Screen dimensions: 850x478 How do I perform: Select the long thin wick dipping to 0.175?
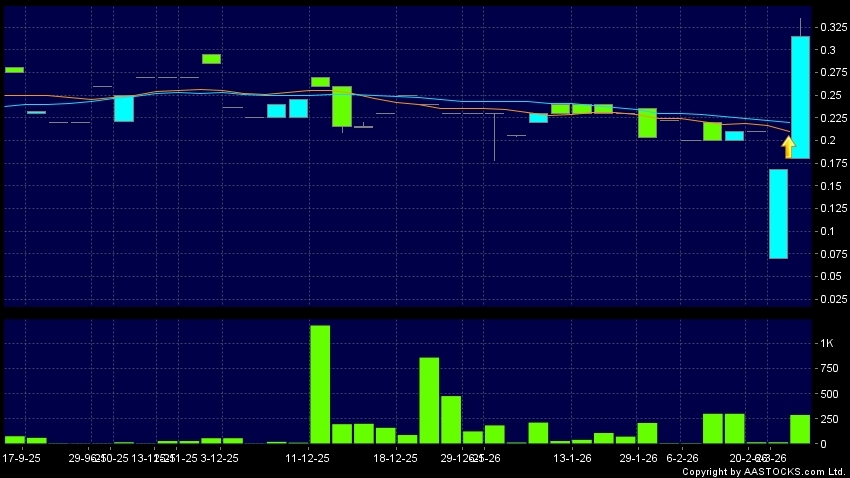tap(495, 137)
